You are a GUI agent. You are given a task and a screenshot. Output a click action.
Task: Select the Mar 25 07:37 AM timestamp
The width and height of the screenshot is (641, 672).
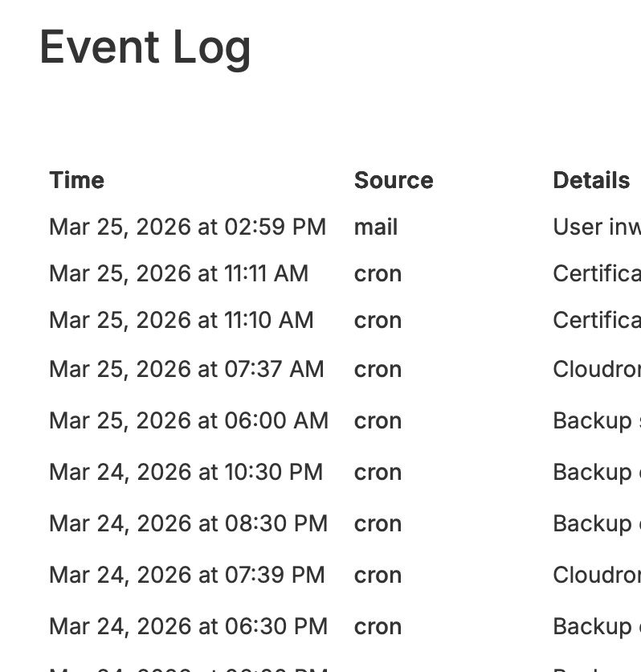(x=186, y=370)
